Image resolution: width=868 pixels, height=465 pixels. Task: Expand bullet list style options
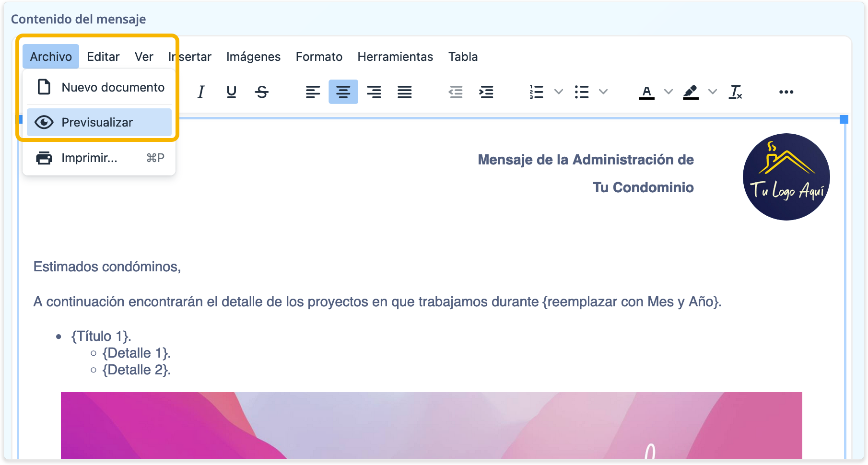tap(604, 92)
